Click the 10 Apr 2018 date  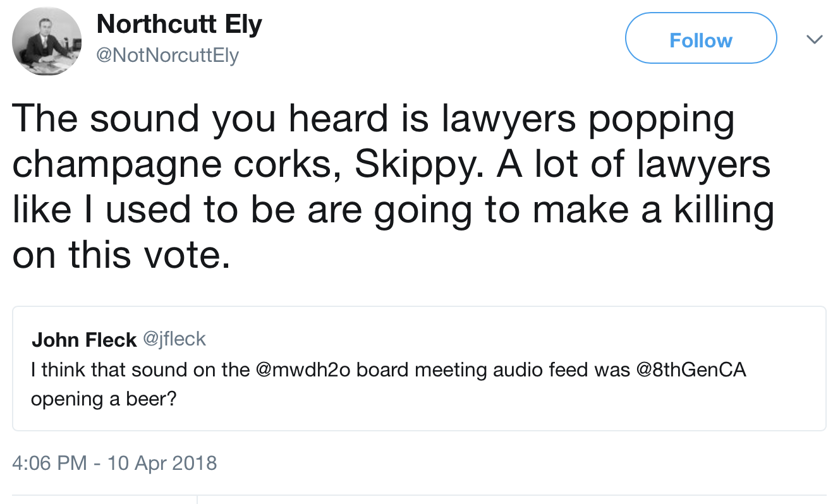[162, 463]
